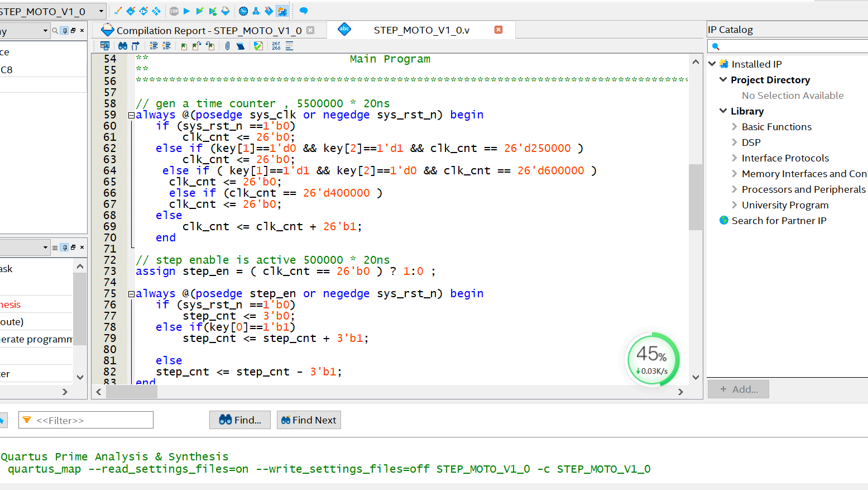Expand Memory Interfaces and Controllers category
868x490 pixels.
click(735, 174)
